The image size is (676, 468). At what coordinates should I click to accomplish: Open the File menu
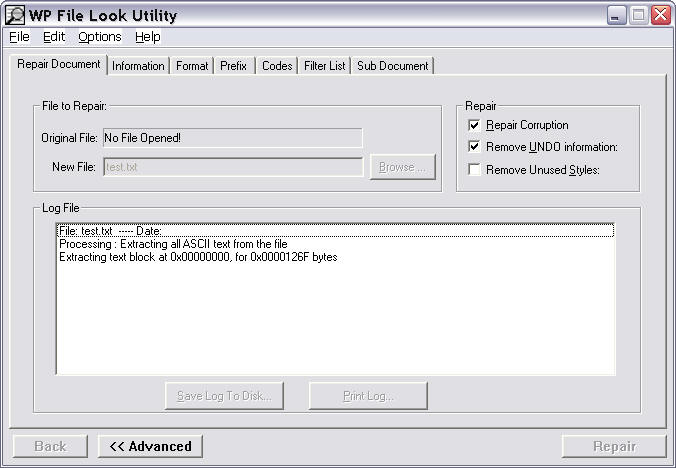click(19, 37)
